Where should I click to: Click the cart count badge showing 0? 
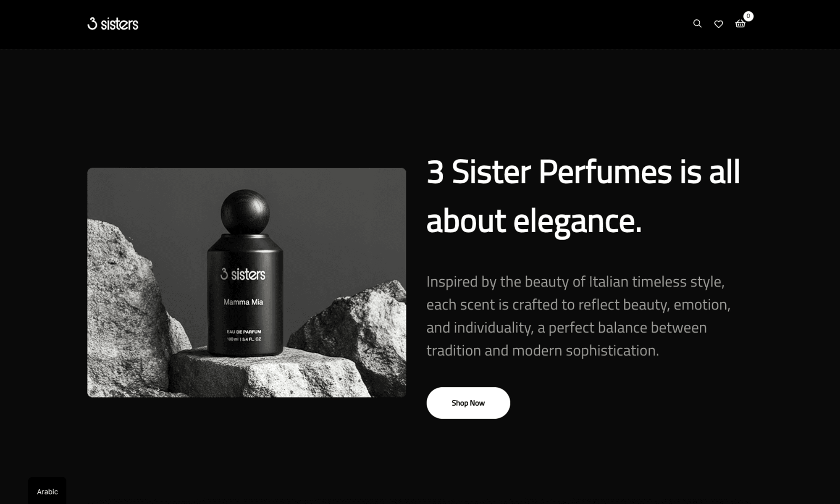click(748, 16)
